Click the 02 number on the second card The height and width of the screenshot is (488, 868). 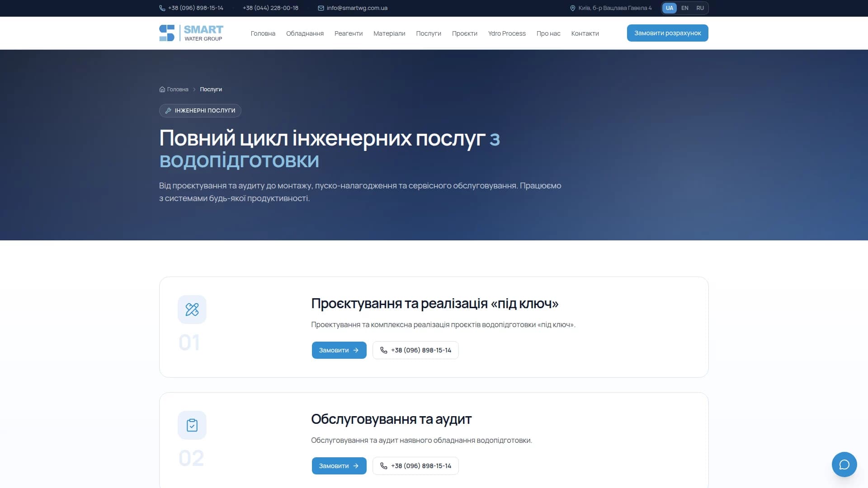(x=191, y=459)
